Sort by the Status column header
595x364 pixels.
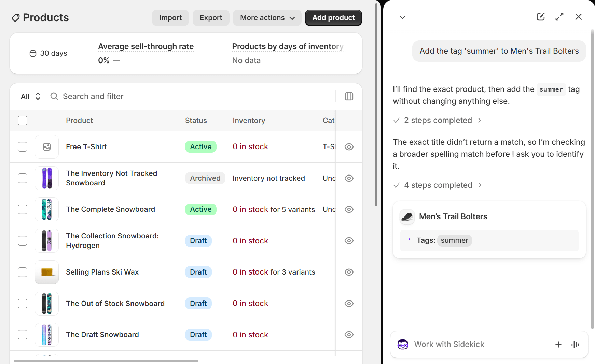pyautogui.click(x=196, y=121)
